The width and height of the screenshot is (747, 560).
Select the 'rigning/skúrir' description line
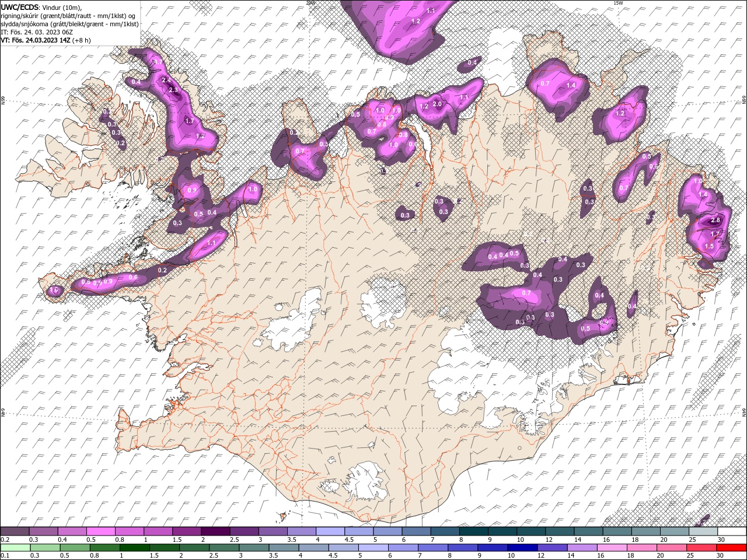[x=69, y=16]
